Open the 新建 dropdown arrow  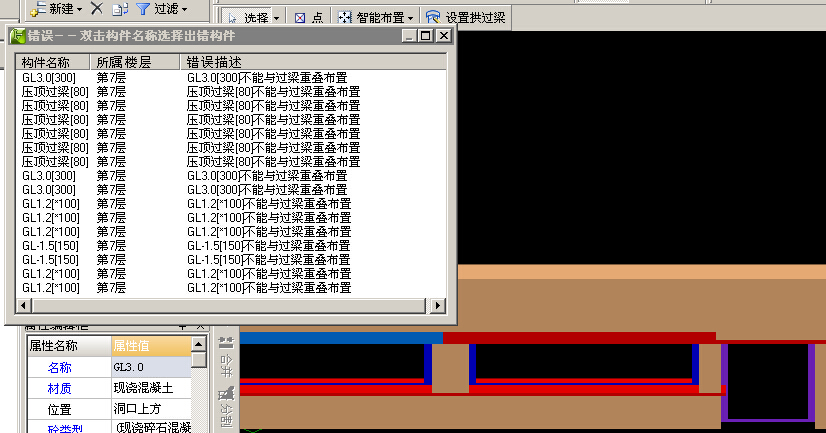(x=79, y=9)
